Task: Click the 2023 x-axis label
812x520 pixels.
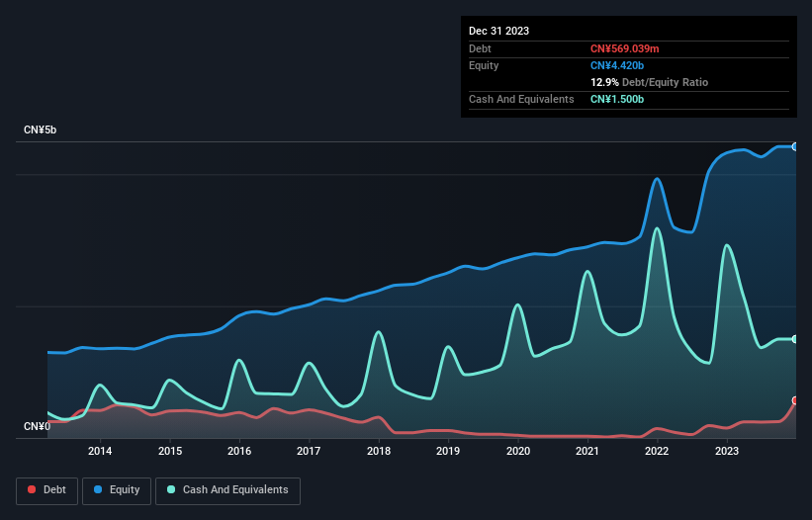Action: click(727, 451)
